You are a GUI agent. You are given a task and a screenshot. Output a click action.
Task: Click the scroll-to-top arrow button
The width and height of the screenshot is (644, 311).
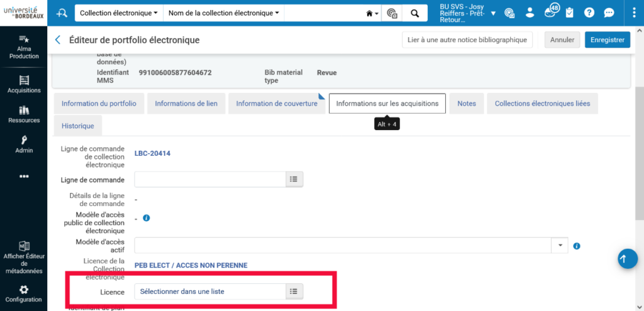click(x=627, y=258)
